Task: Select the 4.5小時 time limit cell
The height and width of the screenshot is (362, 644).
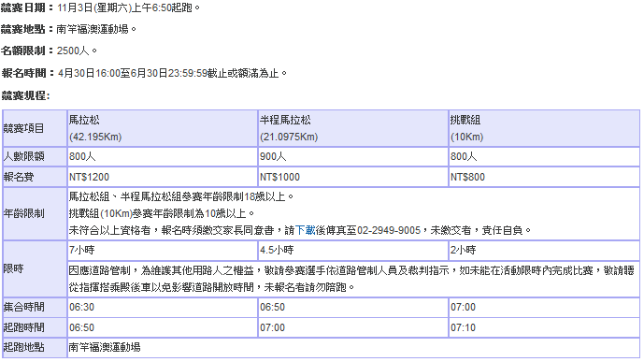Action: 352,251
